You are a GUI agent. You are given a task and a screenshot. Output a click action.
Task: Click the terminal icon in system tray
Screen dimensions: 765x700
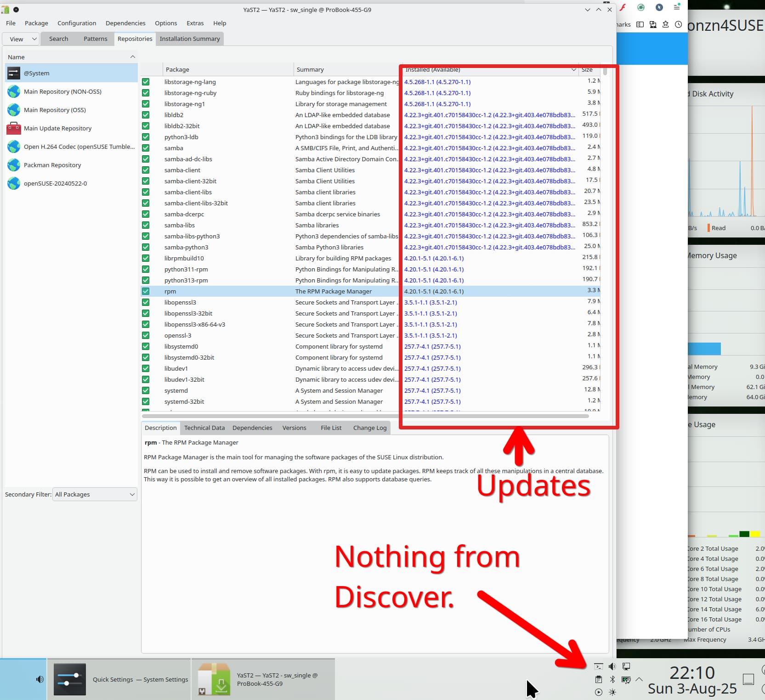(598, 666)
